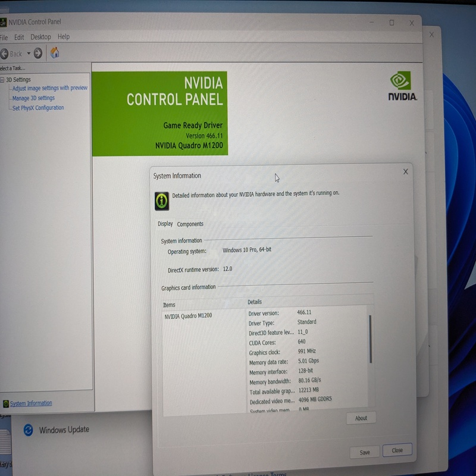Minimize the NVIDIA Control Panel window
Viewport: 476px width, 476px height.
[x=371, y=22]
